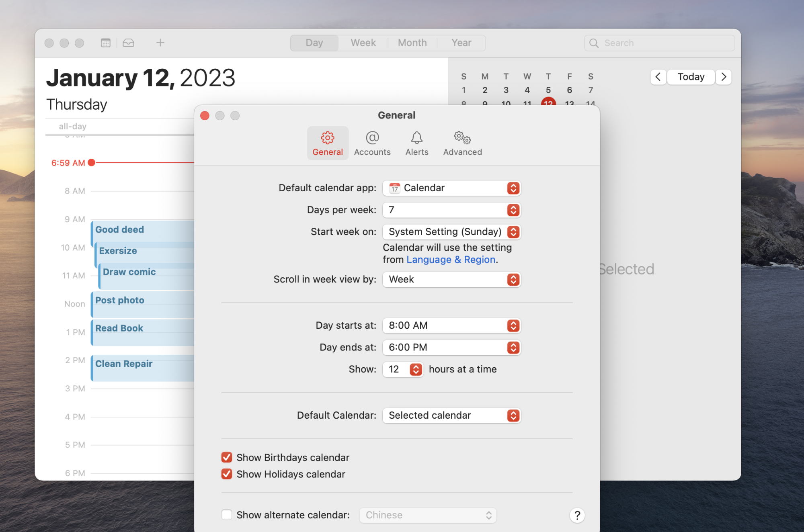
Task: Click the help question mark button
Action: pos(577,515)
